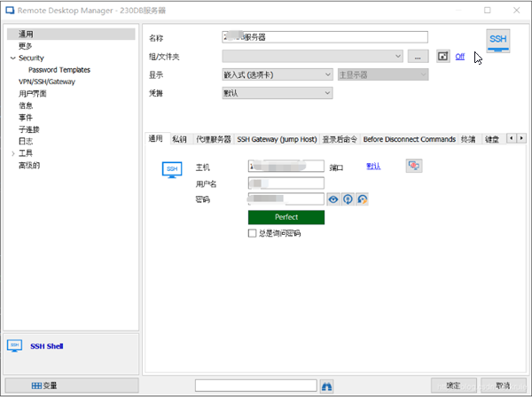Image resolution: width=532 pixels, height=397 pixels.
Task: Click the 确定 button
Action: (x=454, y=385)
